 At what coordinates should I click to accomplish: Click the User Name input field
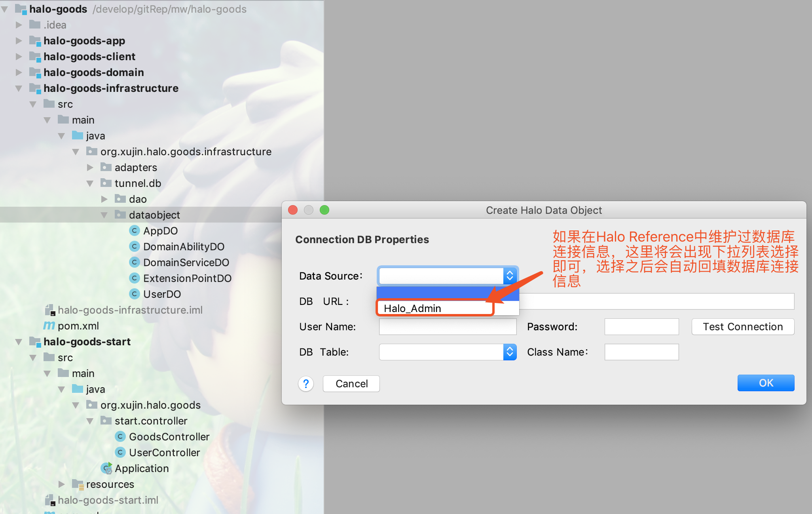click(448, 327)
